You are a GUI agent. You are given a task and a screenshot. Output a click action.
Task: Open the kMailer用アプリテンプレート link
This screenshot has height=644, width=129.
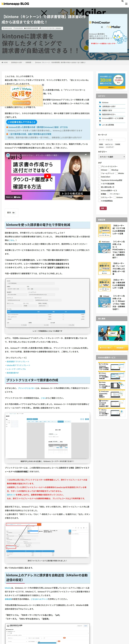(18, 365)
